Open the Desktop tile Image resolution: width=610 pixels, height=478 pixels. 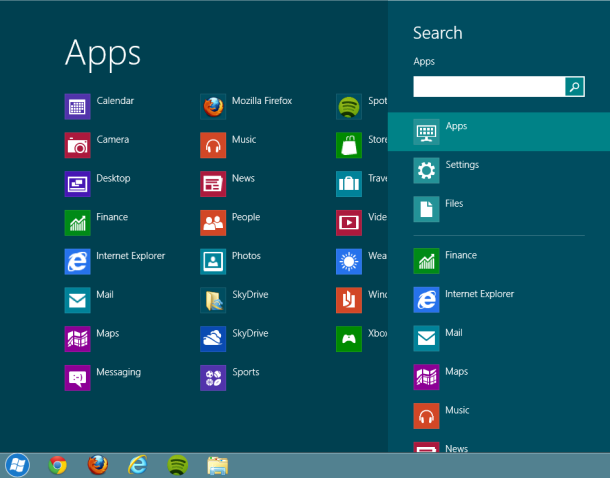[77, 184]
